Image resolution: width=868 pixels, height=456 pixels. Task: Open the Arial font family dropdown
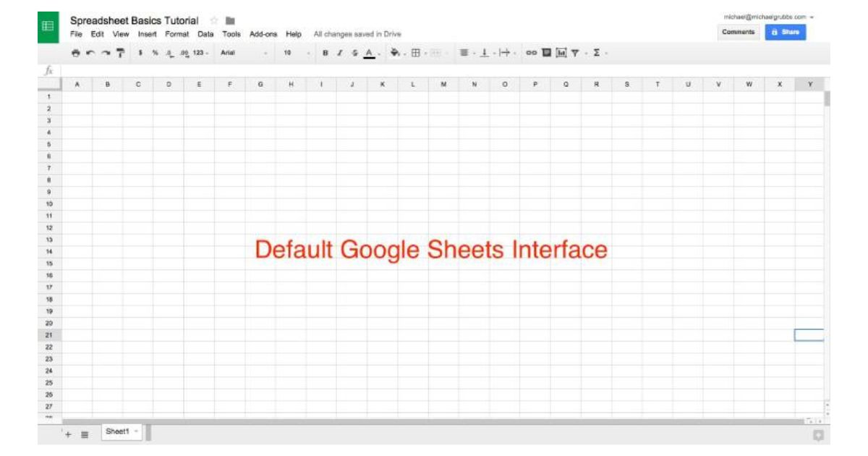pyautogui.click(x=244, y=53)
